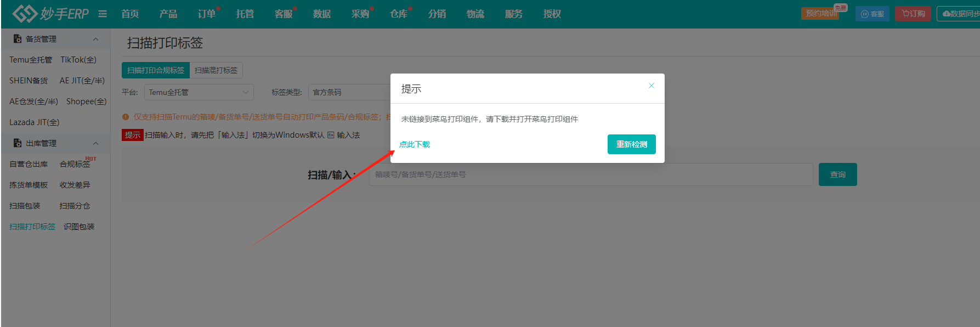Open 识图包装 in sidebar
Viewport: 980px width, 327px height.
point(79,227)
